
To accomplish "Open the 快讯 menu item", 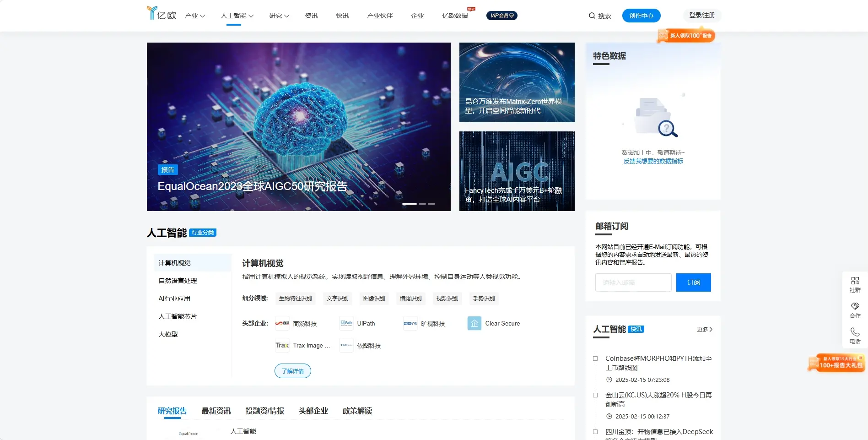I will (x=342, y=16).
